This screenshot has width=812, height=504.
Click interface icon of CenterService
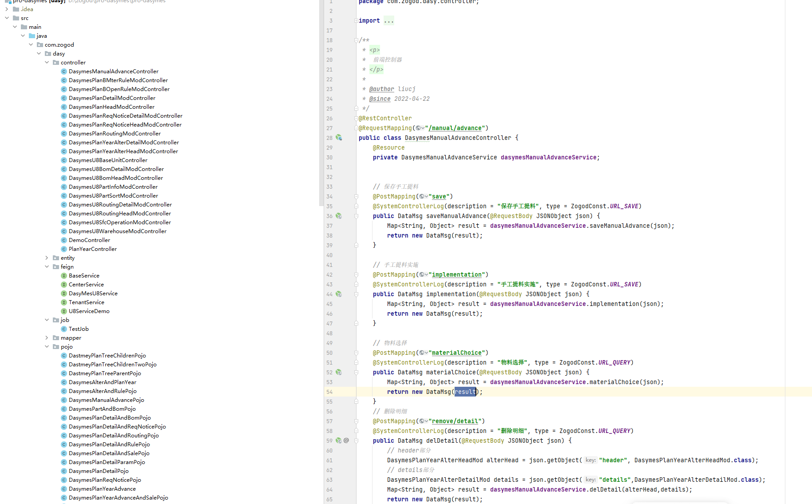(x=64, y=285)
